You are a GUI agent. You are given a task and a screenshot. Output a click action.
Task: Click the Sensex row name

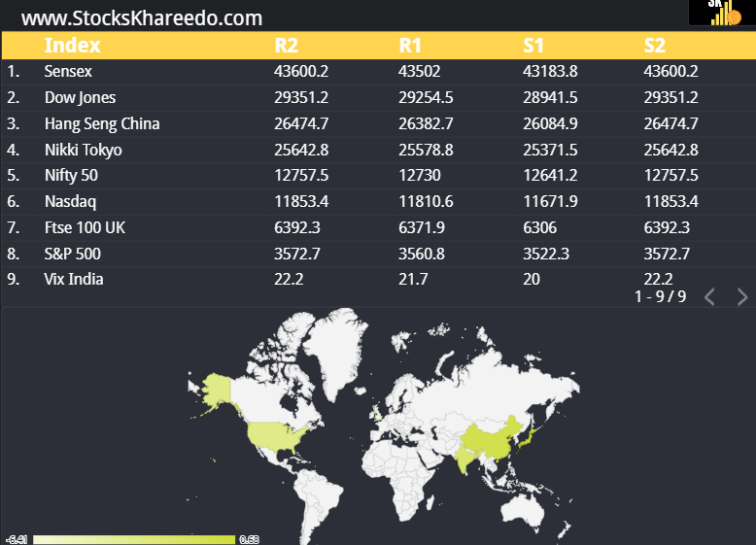pos(68,71)
